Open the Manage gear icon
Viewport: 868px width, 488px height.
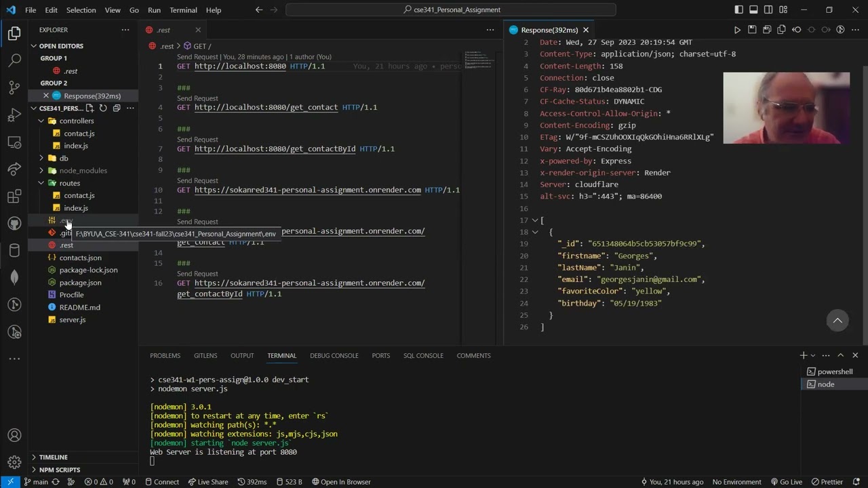[14, 463]
